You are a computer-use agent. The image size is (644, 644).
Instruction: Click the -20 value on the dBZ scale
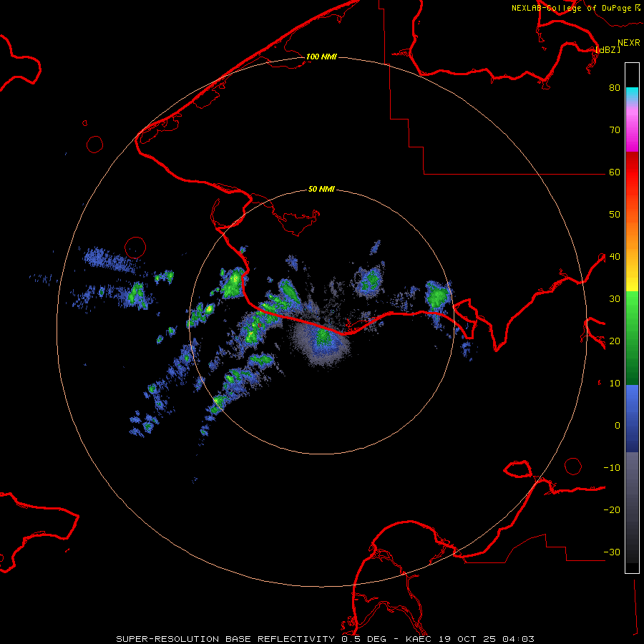click(x=612, y=509)
